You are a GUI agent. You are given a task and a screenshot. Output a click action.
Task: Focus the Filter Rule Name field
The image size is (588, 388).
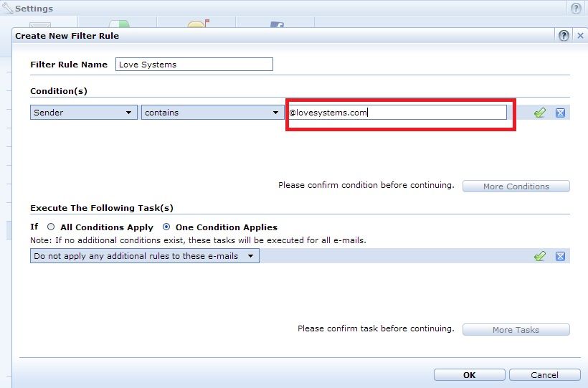pyautogui.click(x=194, y=64)
